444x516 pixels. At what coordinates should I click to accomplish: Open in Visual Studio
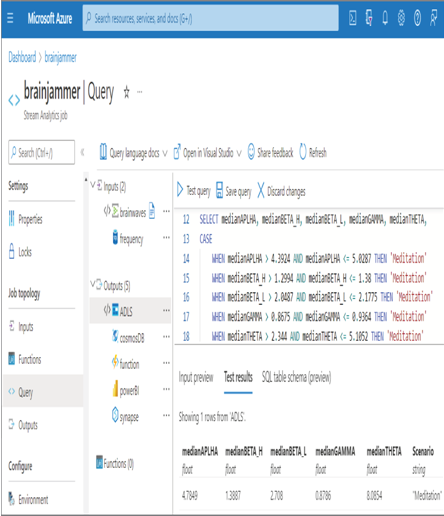coord(203,153)
